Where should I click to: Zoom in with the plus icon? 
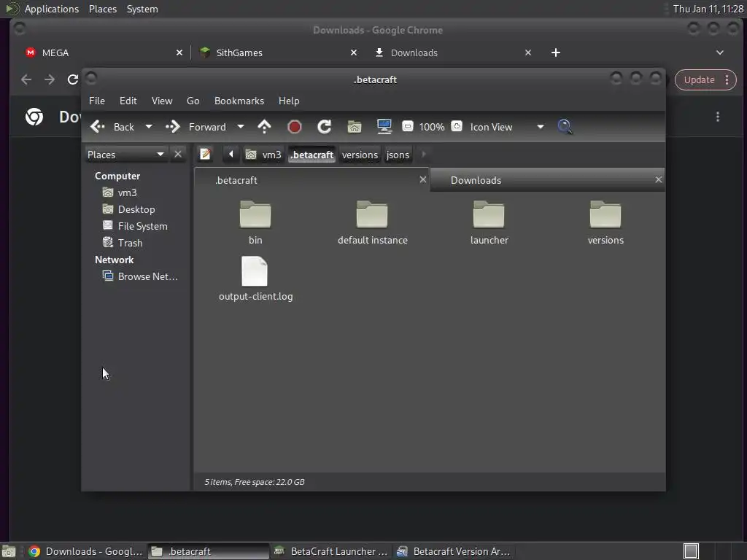[457, 126]
